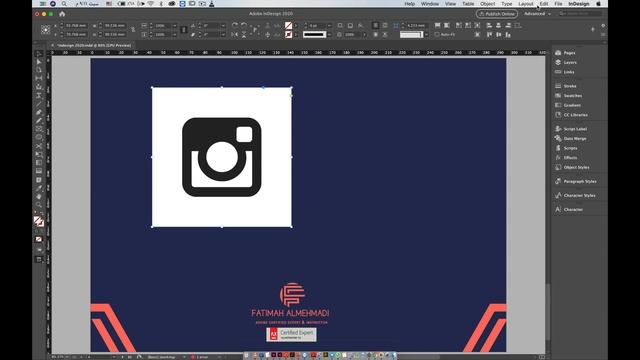The width and height of the screenshot is (640, 360).
Task: Open the Object menu
Action: pyautogui.click(x=487, y=4)
